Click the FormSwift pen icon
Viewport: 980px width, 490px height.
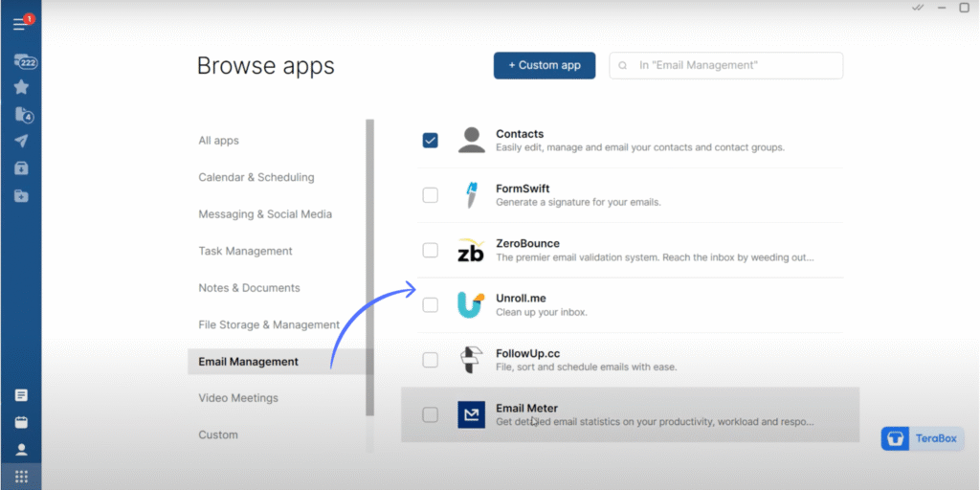point(471,195)
